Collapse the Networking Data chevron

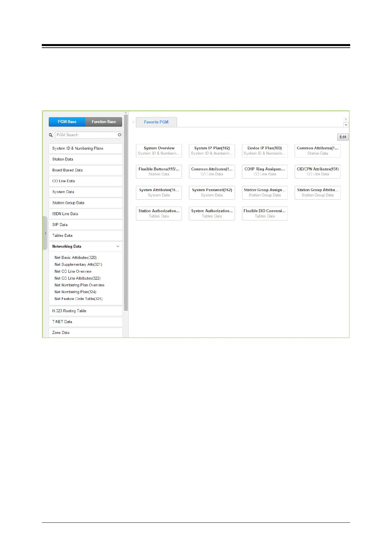(x=118, y=246)
